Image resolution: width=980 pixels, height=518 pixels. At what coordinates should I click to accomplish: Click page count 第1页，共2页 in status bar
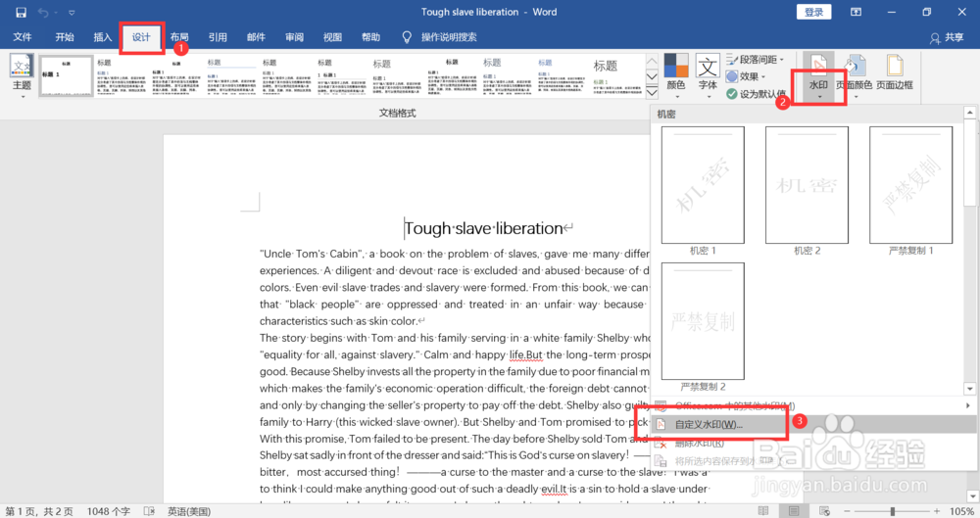pos(39,511)
